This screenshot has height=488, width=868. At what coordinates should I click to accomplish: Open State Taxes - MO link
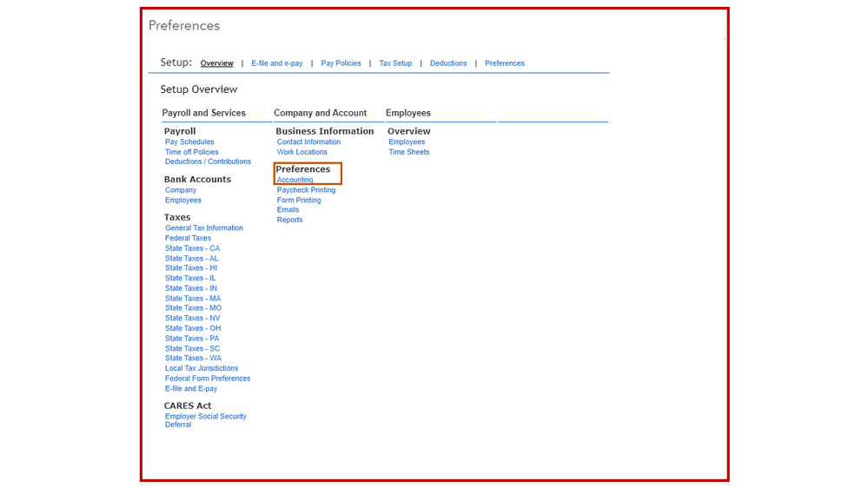point(193,307)
